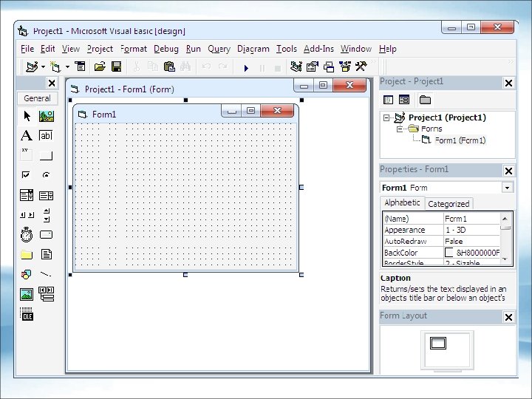
Task: Open Project Explorer from toolbar
Action: point(296,66)
